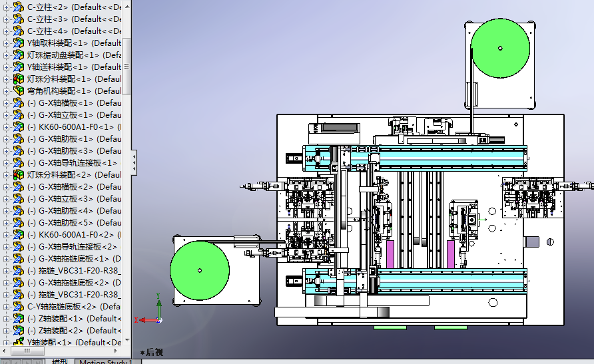Click the 灯珠分料装配<1> assembly icon
Image resolution: width=594 pixels, height=364 pixels.
click(18, 79)
